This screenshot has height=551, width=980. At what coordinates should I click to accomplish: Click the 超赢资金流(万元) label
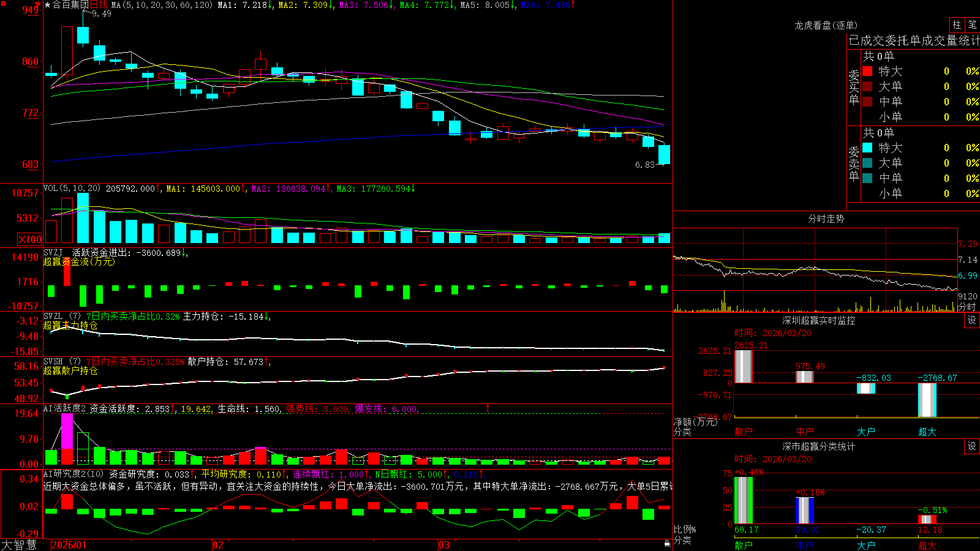(x=79, y=261)
